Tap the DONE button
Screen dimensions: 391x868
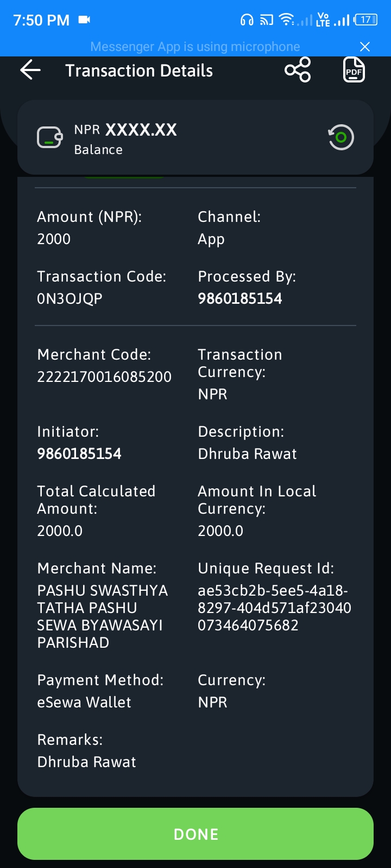[x=195, y=834]
